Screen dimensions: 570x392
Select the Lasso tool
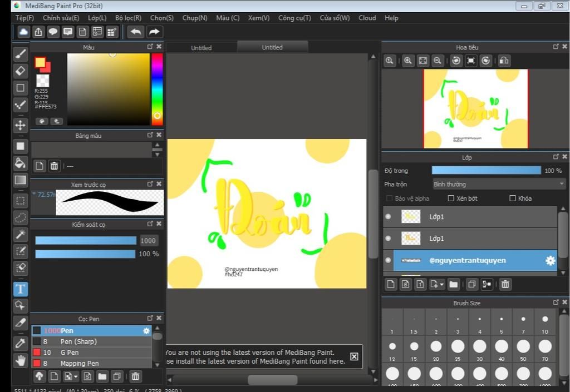pyautogui.click(x=21, y=217)
